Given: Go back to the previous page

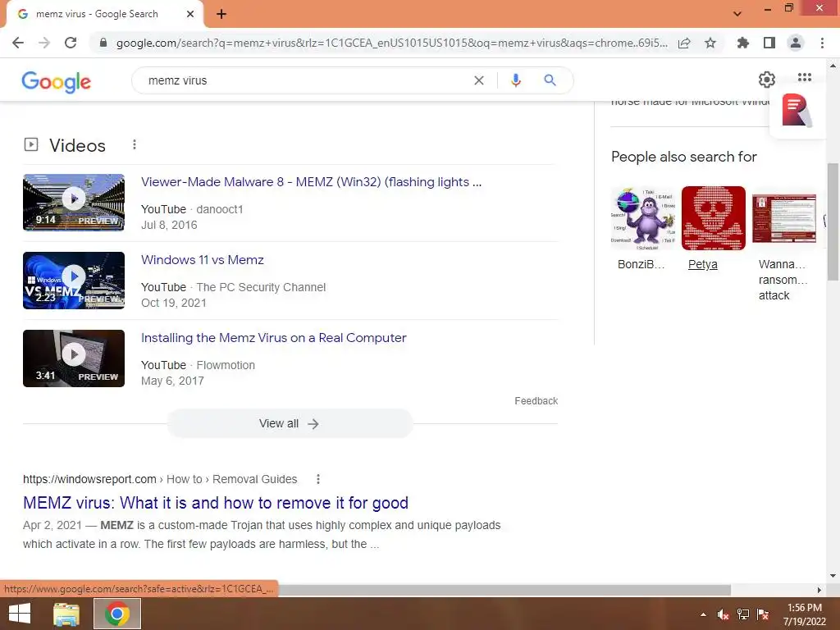Looking at the screenshot, I should coord(18,43).
